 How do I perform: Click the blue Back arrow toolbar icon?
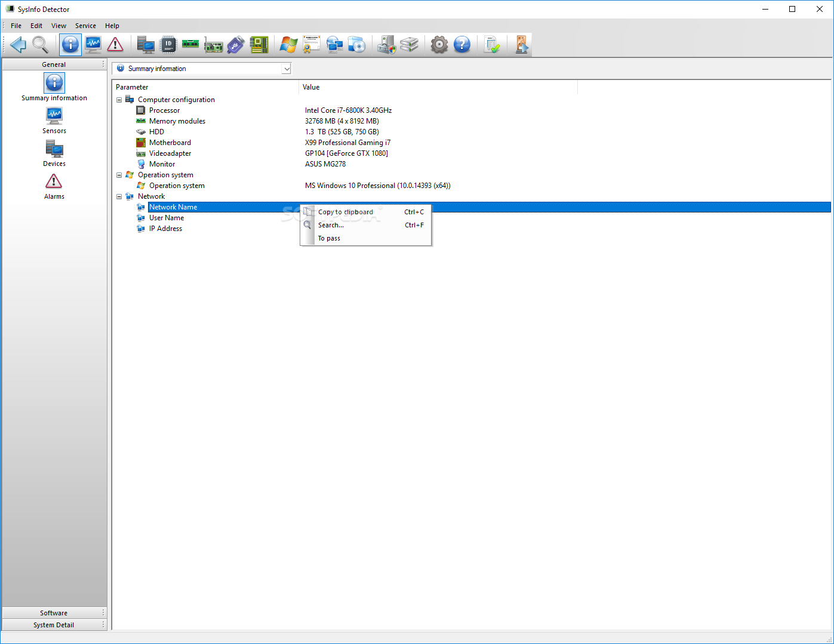tap(18, 45)
